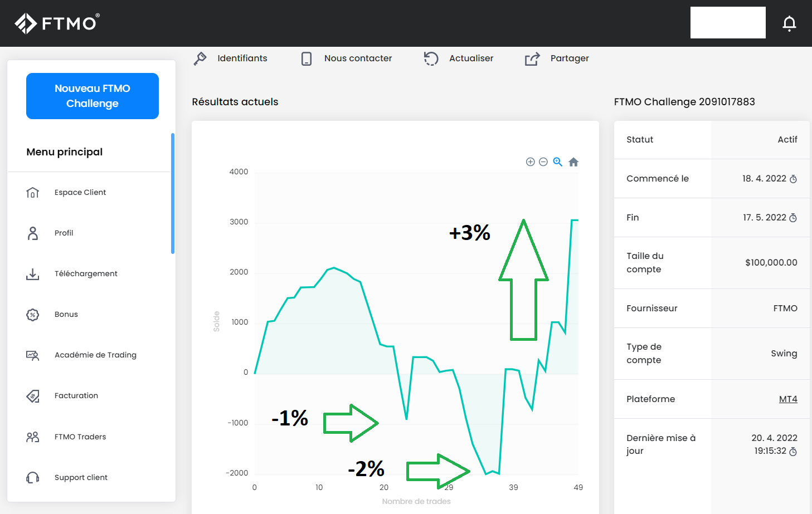Reset chart zoom with the home icon
Image resolution: width=812 pixels, height=514 pixels.
coord(573,162)
